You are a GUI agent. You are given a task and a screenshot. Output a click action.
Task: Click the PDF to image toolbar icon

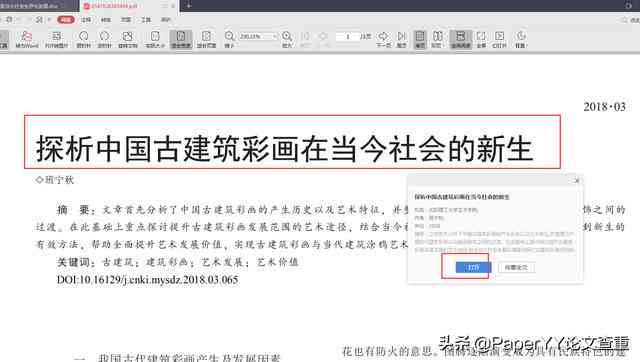56,40
